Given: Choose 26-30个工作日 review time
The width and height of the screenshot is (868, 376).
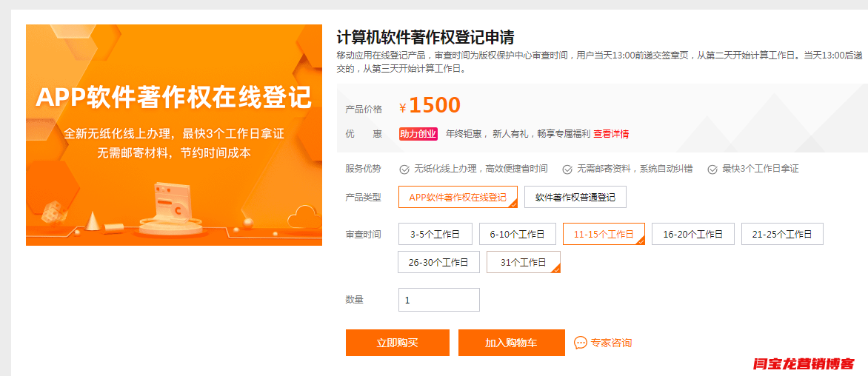Looking at the screenshot, I should pos(438,262).
